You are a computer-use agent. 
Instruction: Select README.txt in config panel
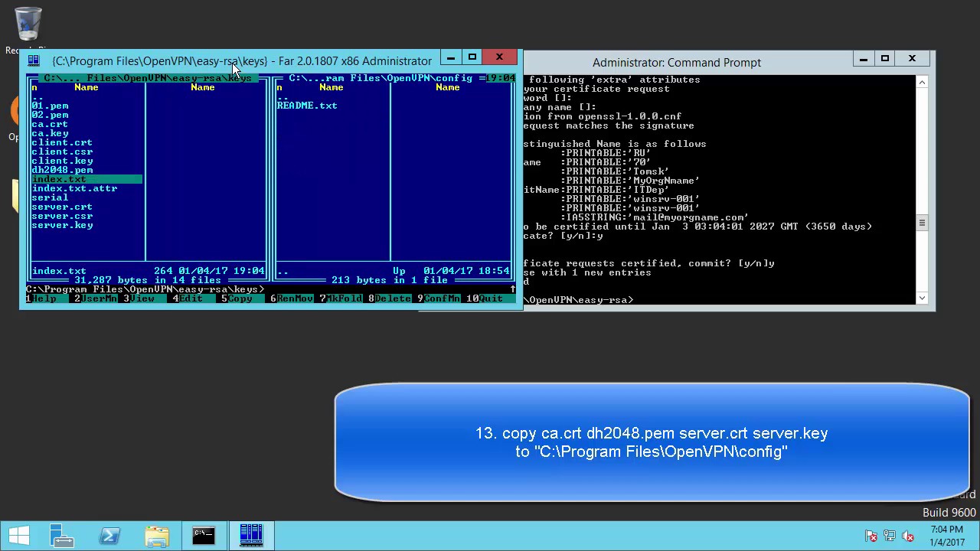tap(307, 106)
